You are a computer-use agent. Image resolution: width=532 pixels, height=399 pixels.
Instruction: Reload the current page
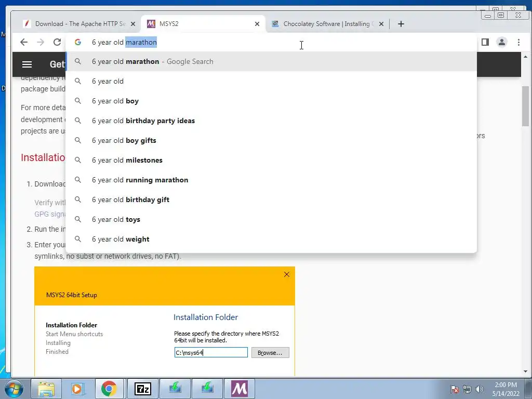pos(57,42)
